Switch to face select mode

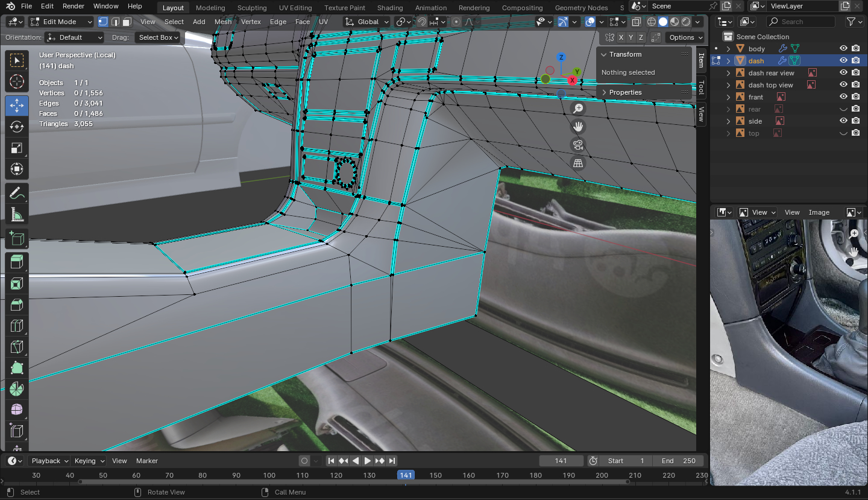(x=127, y=22)
